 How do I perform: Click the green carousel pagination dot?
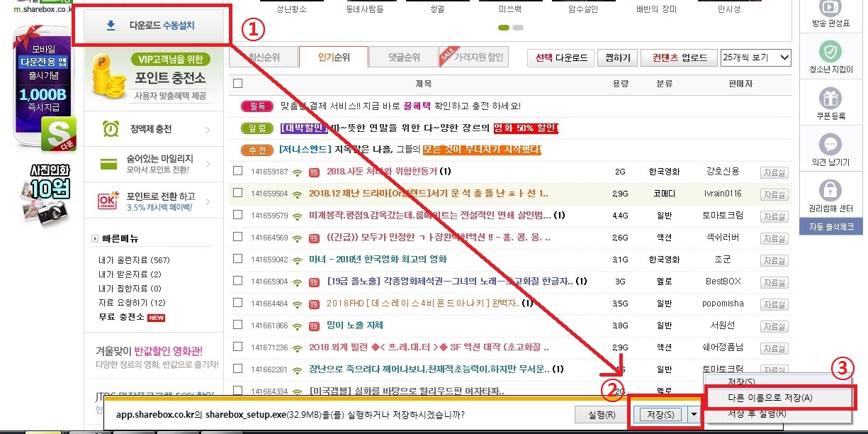[504, 28]
